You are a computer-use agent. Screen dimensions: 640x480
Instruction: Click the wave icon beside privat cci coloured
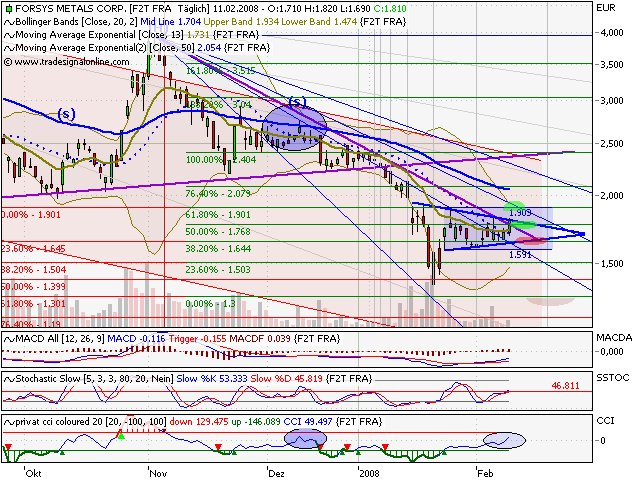pyautogui.click(x=9, y=422)
